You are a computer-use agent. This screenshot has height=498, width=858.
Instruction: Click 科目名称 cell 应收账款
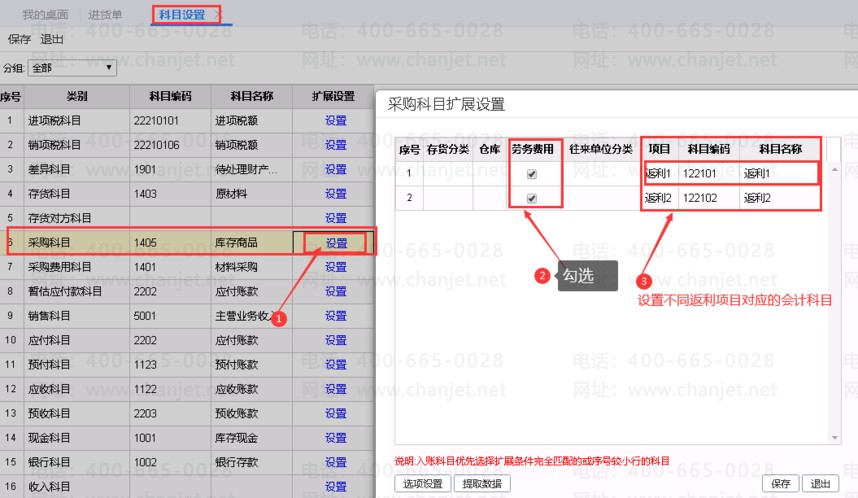pyautogui.click(x=252, y=389)
